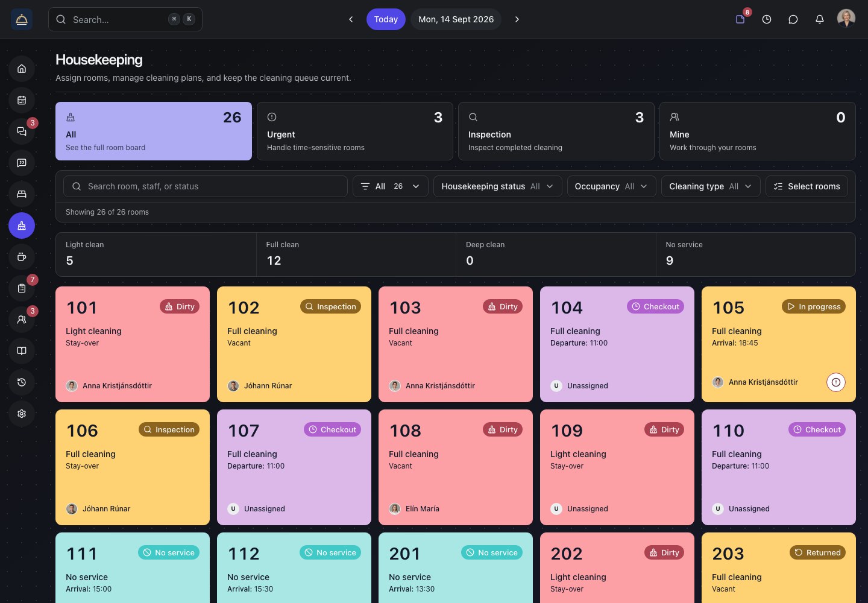The width and height of the screenshot is (868, 603).
Task: Open the room 110 card
Action: [779, 467]
